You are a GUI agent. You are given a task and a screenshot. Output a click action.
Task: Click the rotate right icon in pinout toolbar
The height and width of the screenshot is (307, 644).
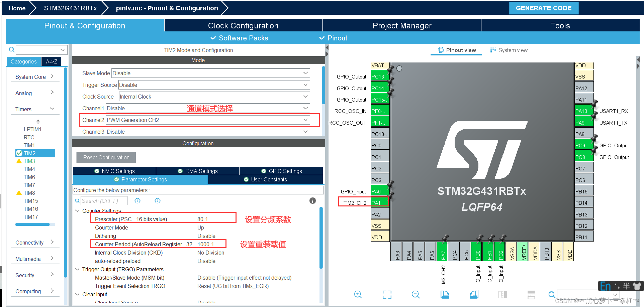tap(474, 294)
